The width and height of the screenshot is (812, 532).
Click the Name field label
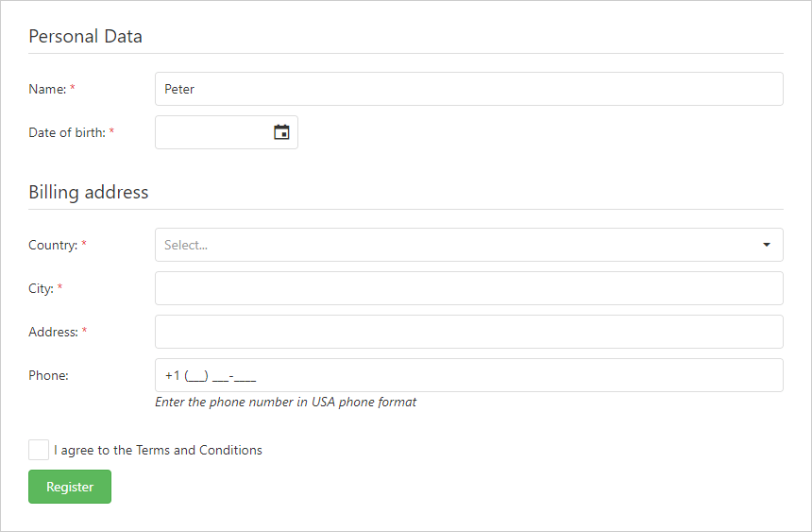47,89
